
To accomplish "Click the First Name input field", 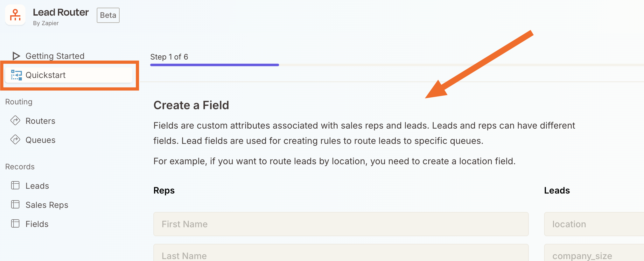I will (340, 224).
